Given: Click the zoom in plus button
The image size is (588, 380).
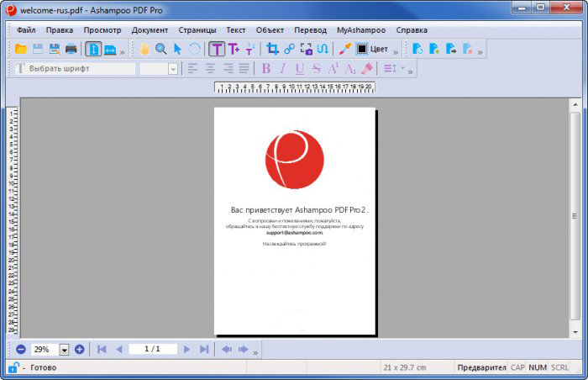Looking at the screenshot, I should click(x=79, y=349).
